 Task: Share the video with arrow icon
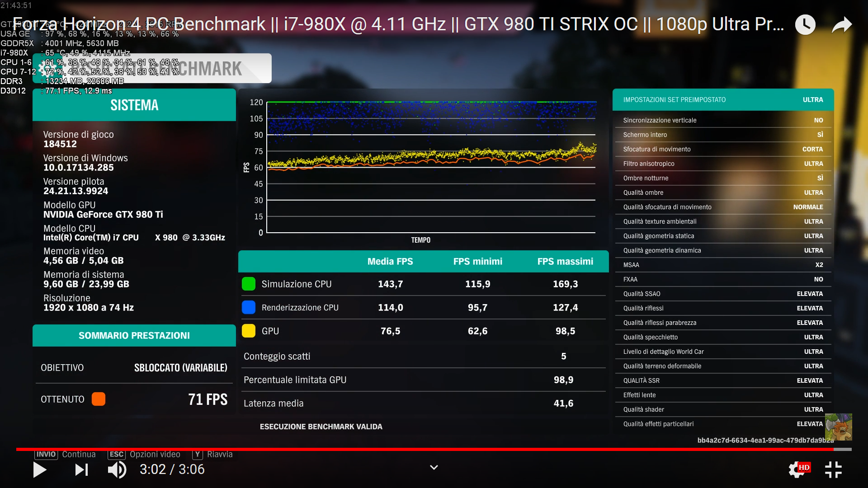[x=841, y=25]
